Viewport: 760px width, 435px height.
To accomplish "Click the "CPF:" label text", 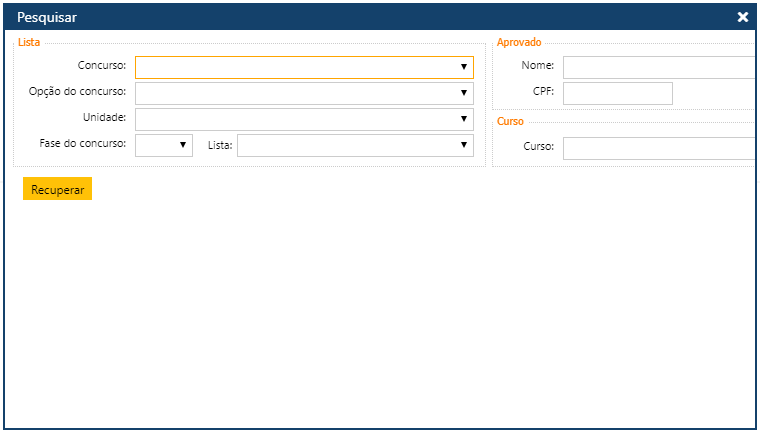I will click(543, 92).
